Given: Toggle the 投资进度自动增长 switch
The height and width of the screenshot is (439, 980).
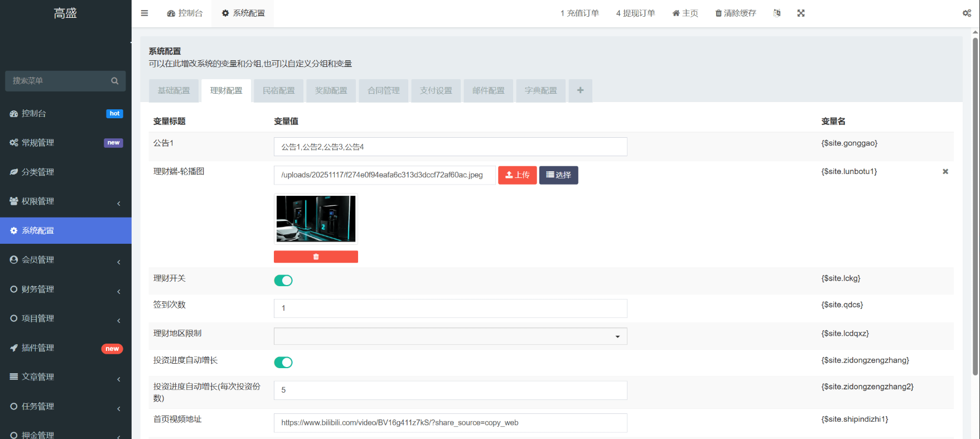Looking at the screenshot, I should tap(283, 363).
